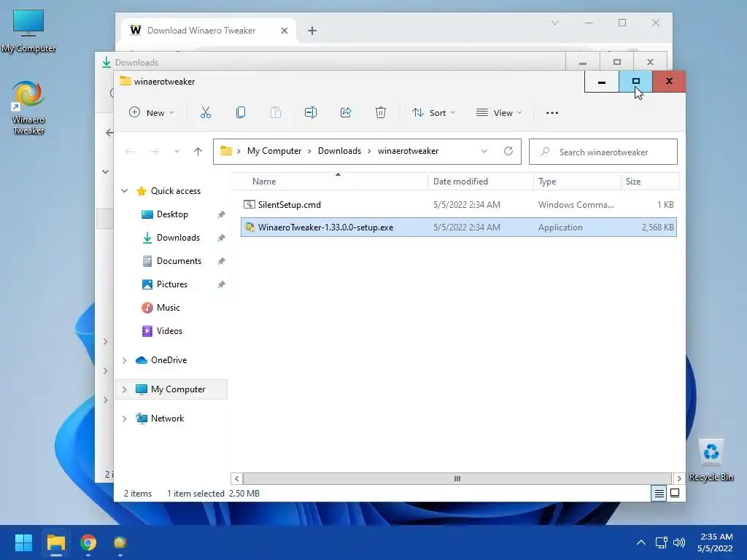This screenshot has height=560, width=747.
Task: Collapse the Quick access tree node
Action: [x=124, y=190]
